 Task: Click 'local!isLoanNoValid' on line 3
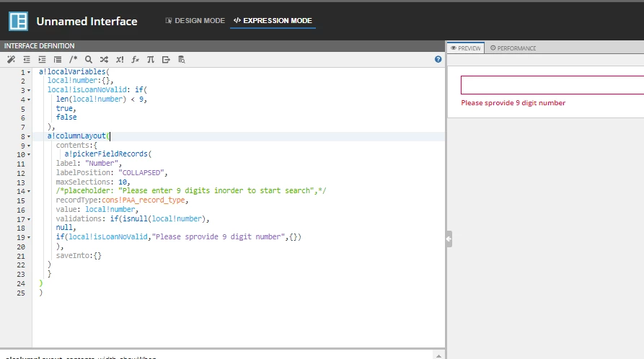click(x=87, y=89)
